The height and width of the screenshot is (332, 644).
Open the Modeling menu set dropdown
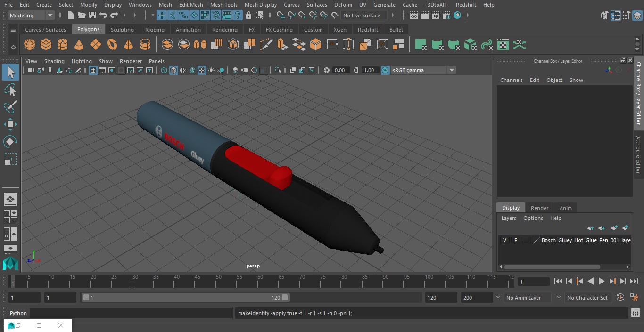click(32, 16)
